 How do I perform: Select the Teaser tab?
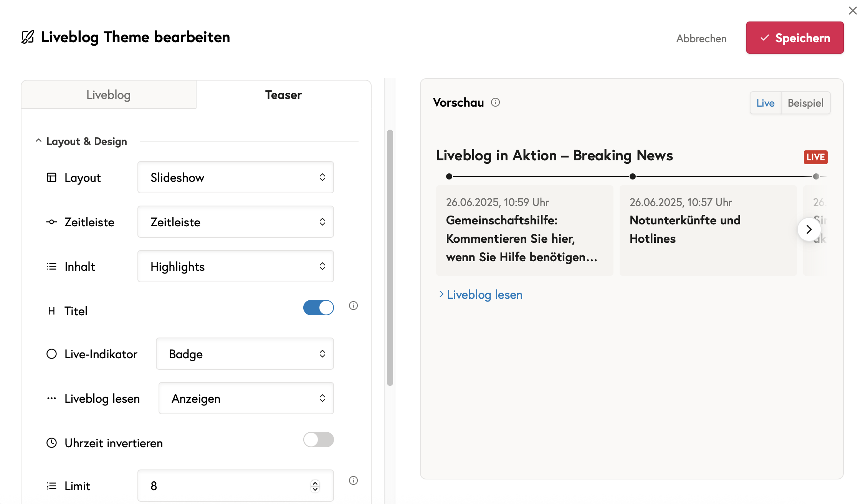tap(283, 95)
